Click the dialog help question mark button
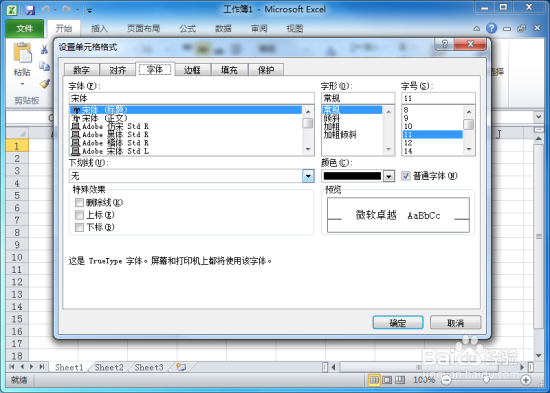This screenshot has height=393, width=550. [444, 44]
